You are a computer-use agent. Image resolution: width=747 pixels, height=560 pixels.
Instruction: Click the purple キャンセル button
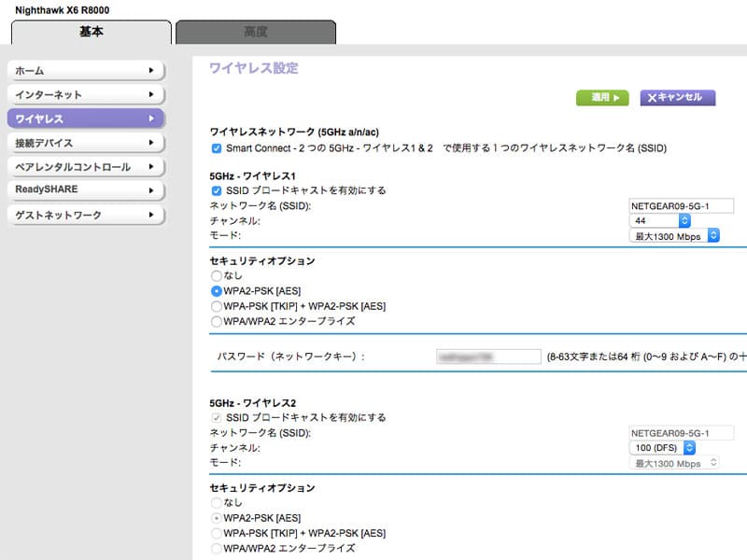pyautogui.click(x=677, y=97)
